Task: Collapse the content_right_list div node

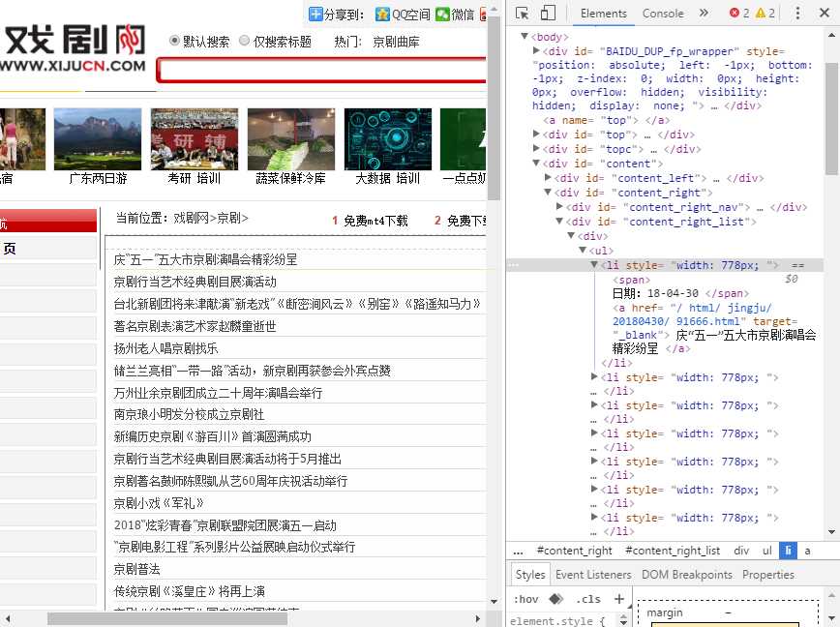Action: pos(559,220)
